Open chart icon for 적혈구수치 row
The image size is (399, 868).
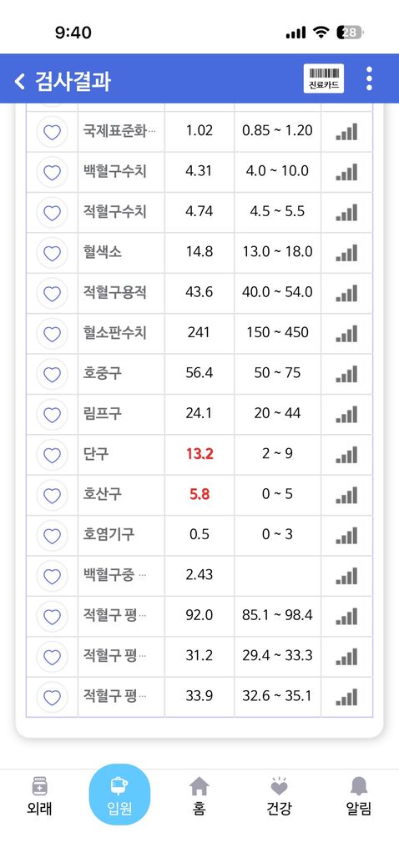(x=346, y=212)
